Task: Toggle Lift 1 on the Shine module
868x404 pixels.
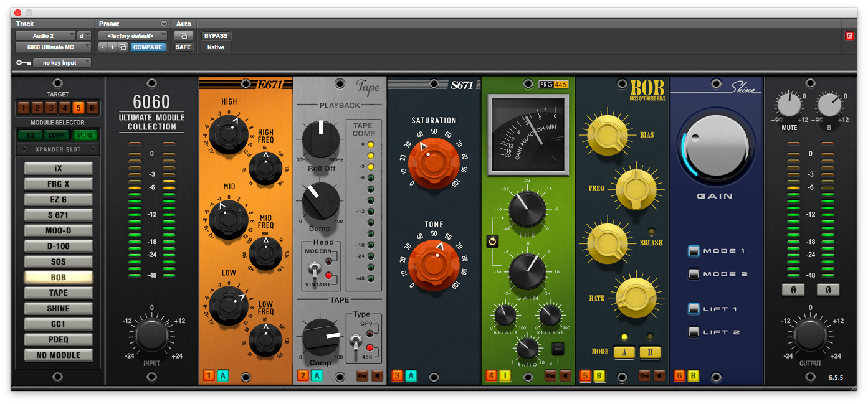Action: pyautogui.click(x=694, y=309)
